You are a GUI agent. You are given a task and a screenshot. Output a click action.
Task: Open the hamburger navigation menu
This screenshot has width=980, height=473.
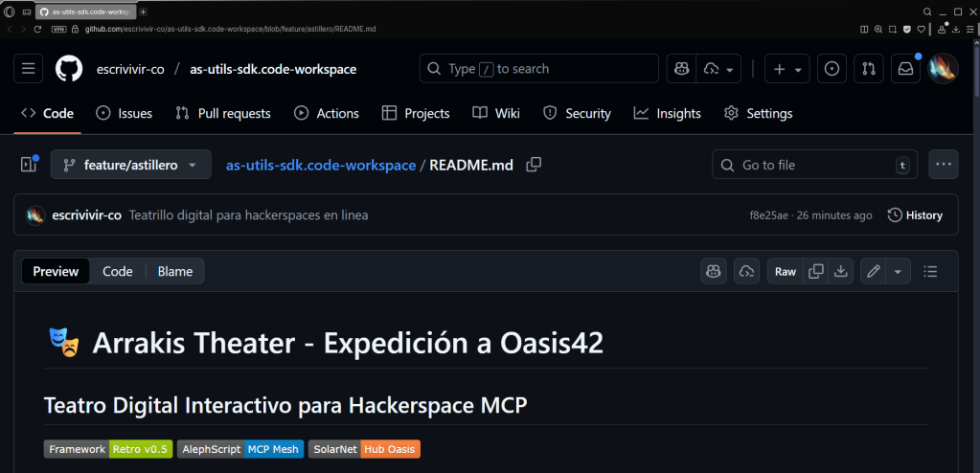[28, 69]
